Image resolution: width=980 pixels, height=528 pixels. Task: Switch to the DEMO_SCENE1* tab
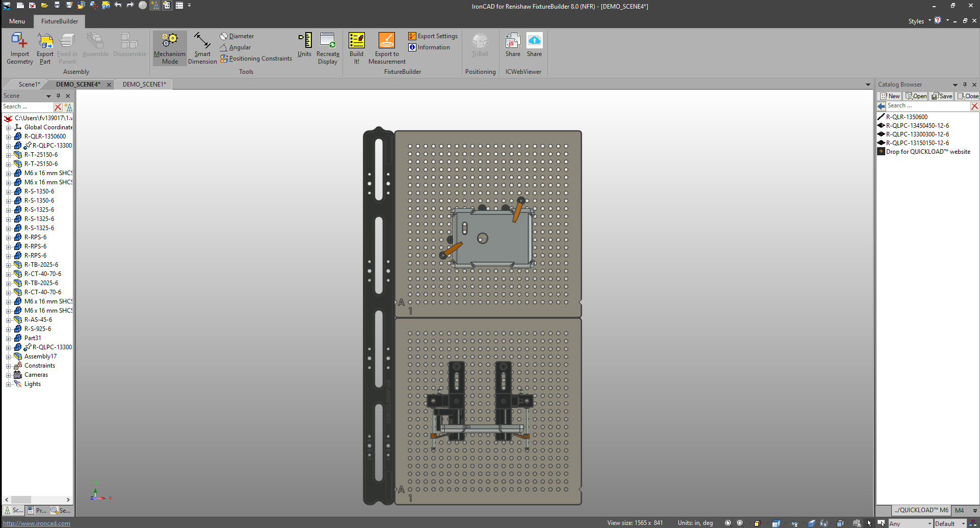(144, 85)
